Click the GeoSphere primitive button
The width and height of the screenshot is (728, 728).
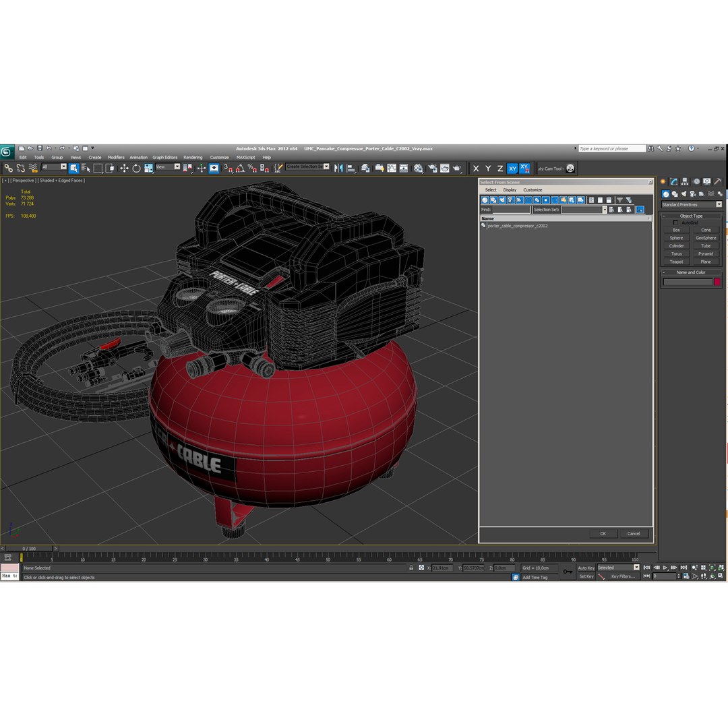706,238
